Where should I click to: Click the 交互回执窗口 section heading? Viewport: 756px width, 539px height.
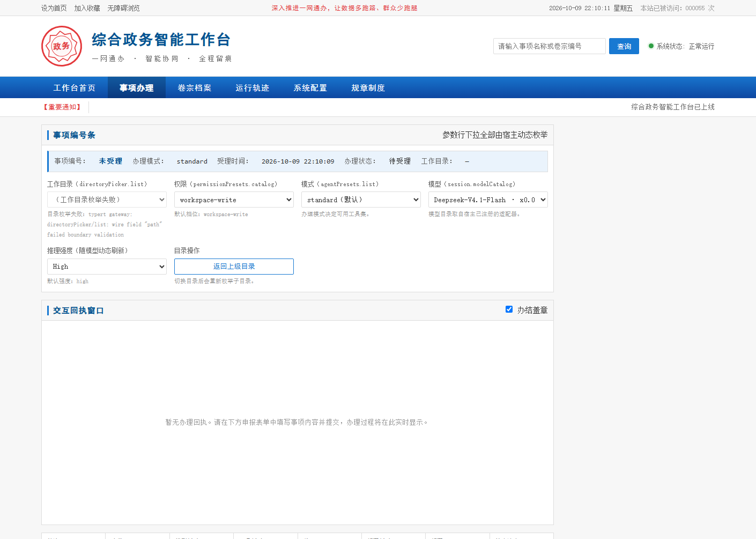point(78,311)
